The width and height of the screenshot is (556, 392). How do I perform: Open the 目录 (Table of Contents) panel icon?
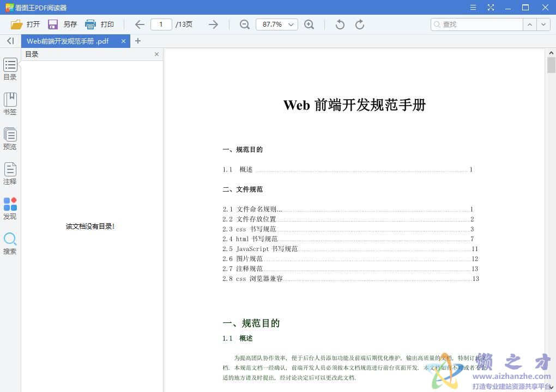point(10,68)
